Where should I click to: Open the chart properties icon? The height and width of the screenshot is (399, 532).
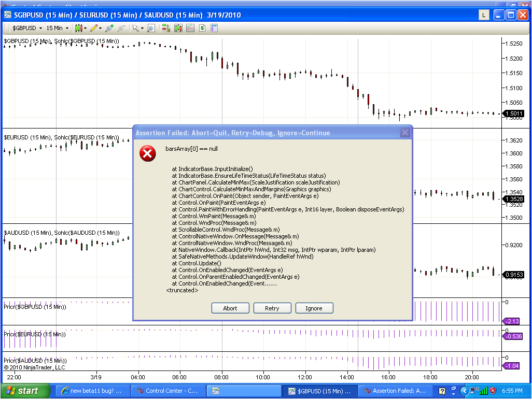214,28
